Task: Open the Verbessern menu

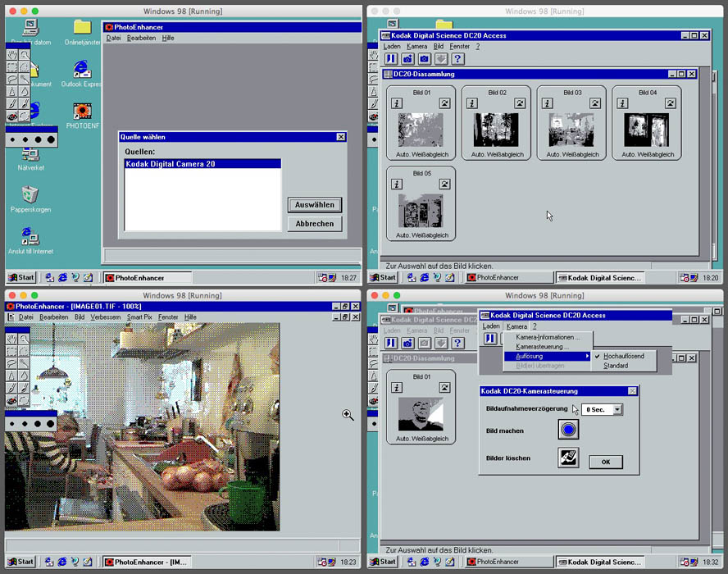Action: 106,317
